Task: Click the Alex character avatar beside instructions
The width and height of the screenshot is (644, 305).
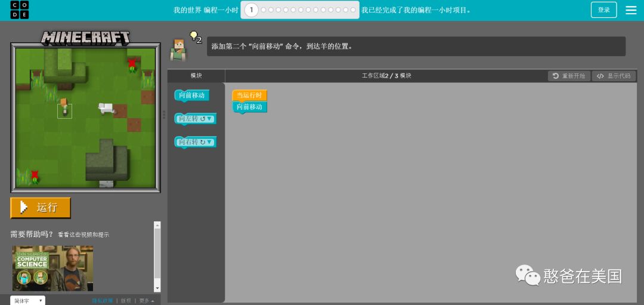Action: [178, 50]
